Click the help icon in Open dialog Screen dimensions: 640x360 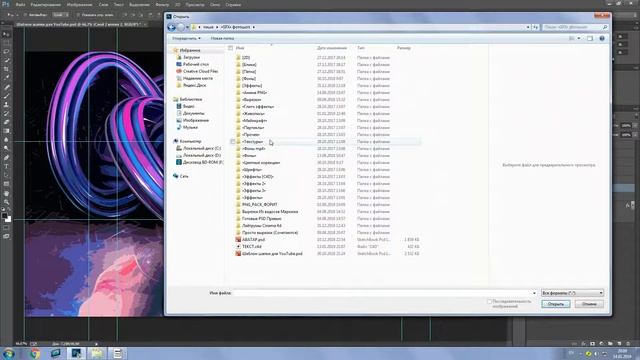(x=602, y=38)
